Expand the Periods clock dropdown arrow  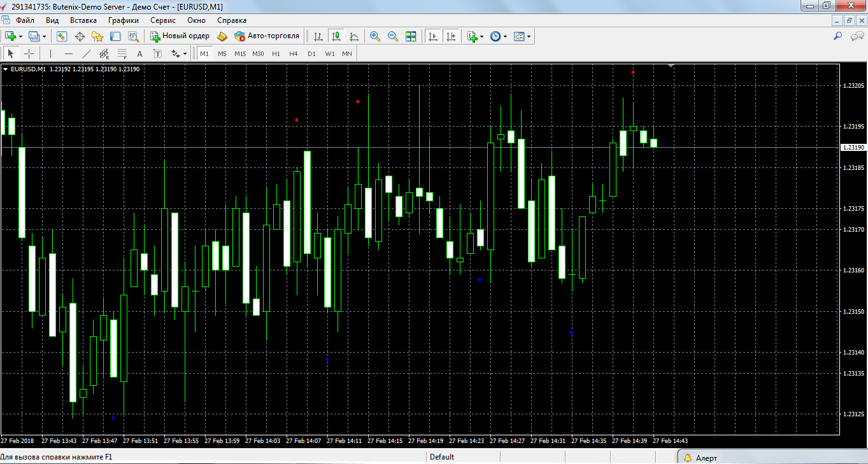(506, 36)
